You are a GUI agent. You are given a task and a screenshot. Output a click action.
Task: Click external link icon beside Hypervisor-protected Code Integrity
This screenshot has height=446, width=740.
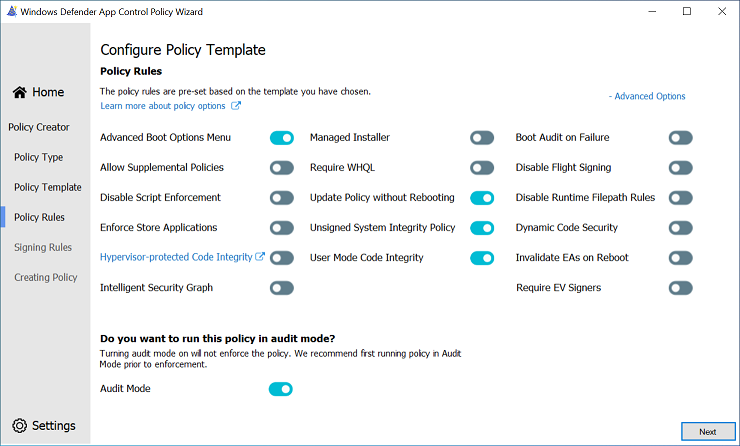pos(261,257)
